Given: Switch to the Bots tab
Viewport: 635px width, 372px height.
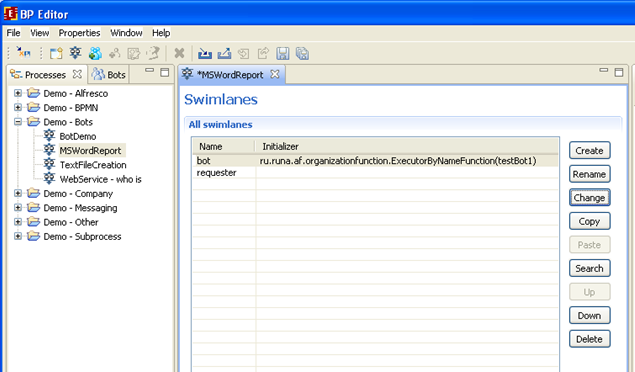Looking at the screenshot, I should pos(109,74).
